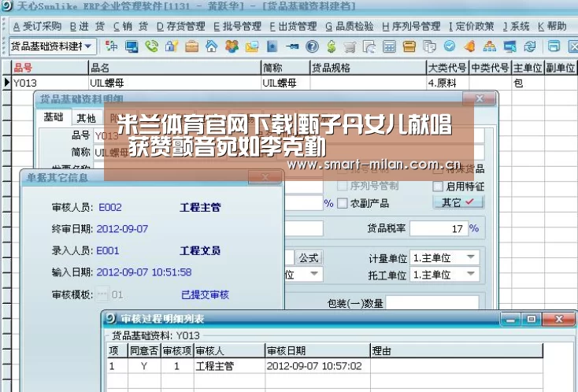The width and height of the screenshot is (578, 392).
Task: Click the envelope mail icon in toolbar
Action: point(252,46)
